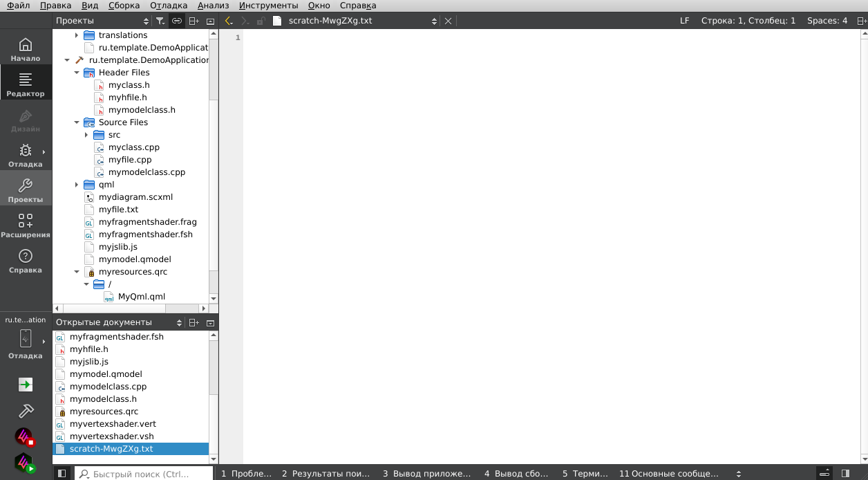Open the Проекты mode with wrench icon
The width and height of the screenshot is (868, 480).
(x=26, y=190)
